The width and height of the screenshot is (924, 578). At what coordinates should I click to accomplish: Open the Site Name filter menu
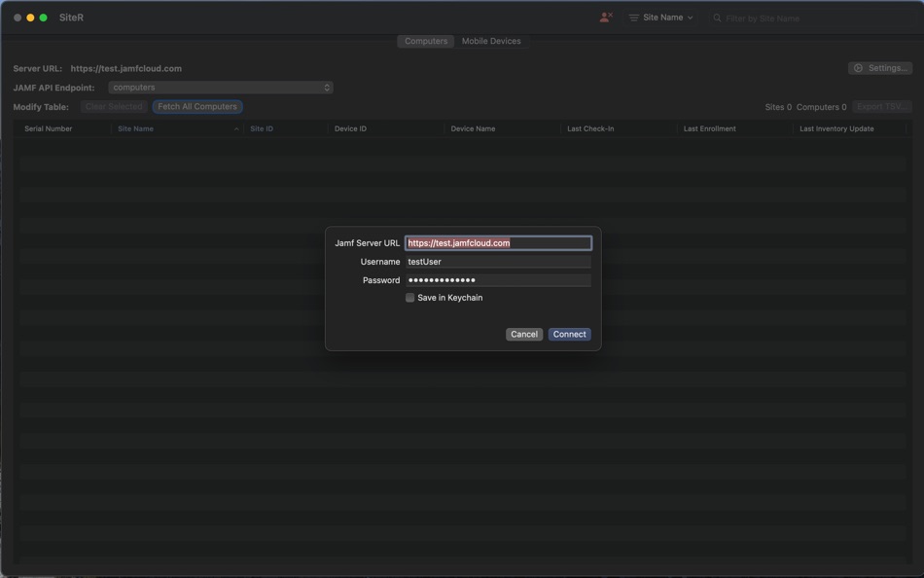pyautogui.click(x=660, y=18)
